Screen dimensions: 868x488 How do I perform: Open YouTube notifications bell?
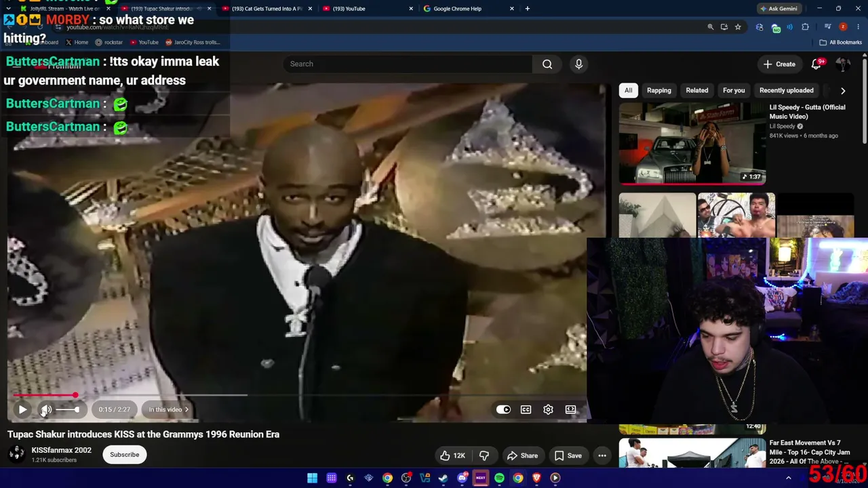[817, 64]
